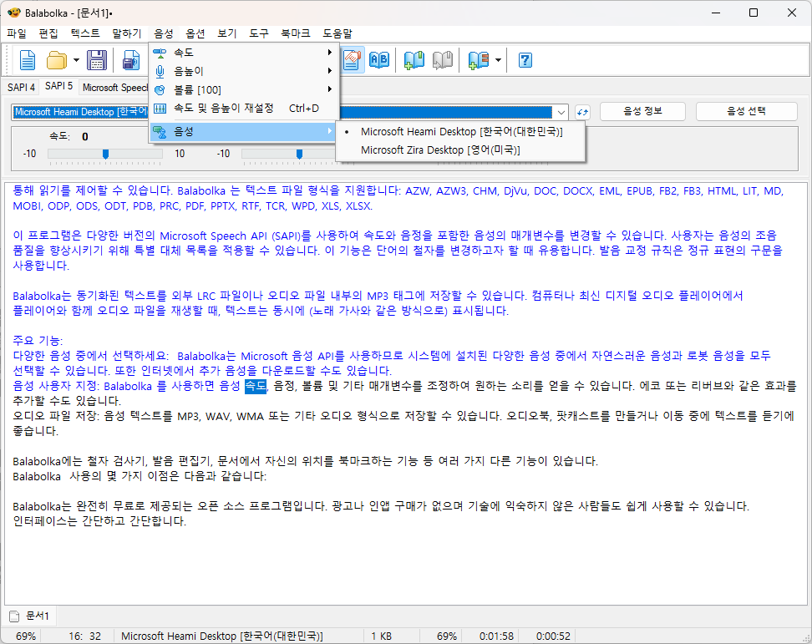Click the 0:01:58 time in status bar
812x644 pixels.
click(496, 636)
